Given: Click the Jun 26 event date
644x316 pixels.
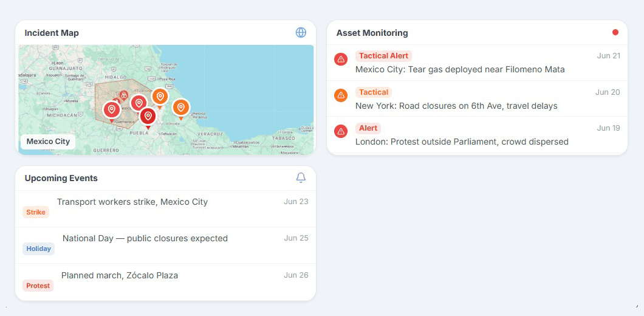Looking at the screenshot, I should coord(296,275).
